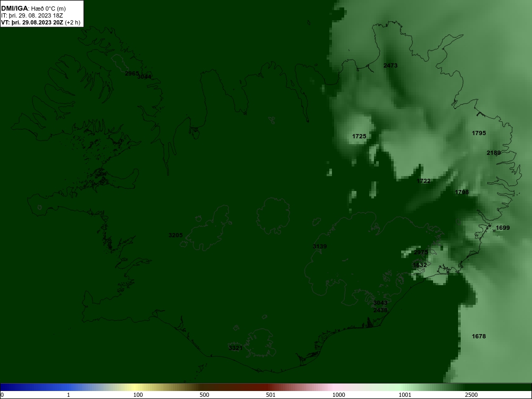Click the legend tick label 2500
The height and width of the screenshot is (399, 532).
(471, 395)
